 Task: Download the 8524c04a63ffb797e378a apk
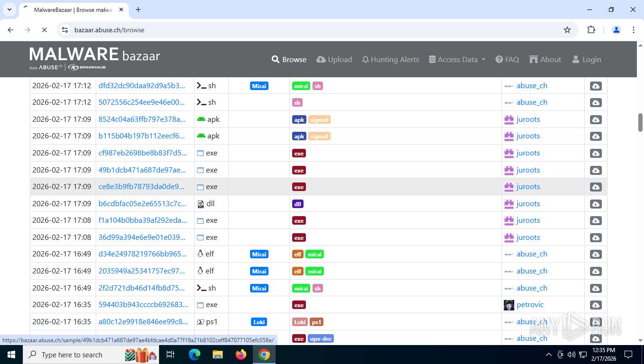tap(596, 119)
